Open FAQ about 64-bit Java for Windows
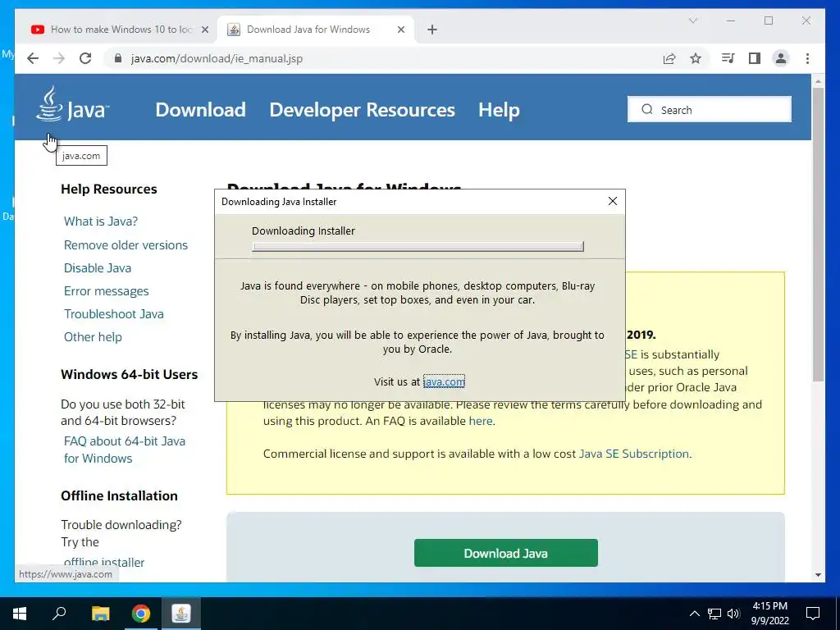Image resolution: width=840 pixels, height=630 pixels. [125, 450]
